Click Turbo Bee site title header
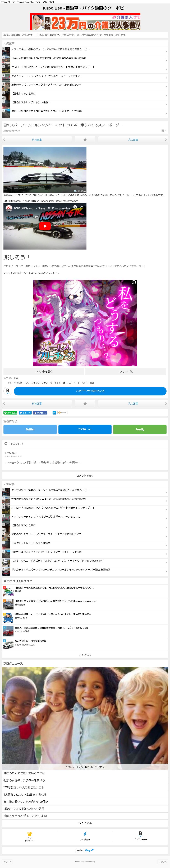This screenshot has width=170, height=868. coord(85,8)
